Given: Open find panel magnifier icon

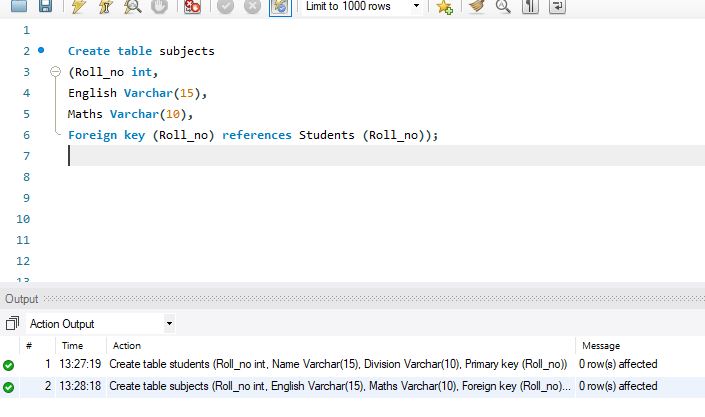Looking at the screenshot, I should (503, 6).
